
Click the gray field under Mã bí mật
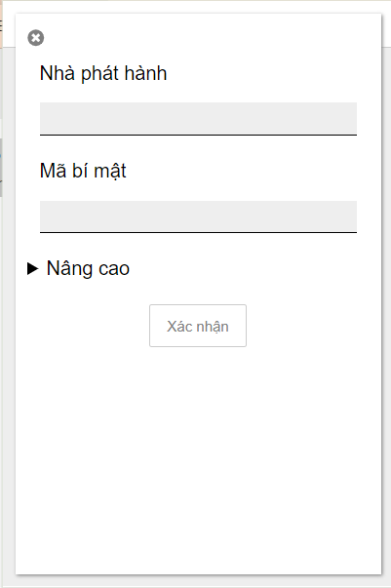(x=198, y=216)
